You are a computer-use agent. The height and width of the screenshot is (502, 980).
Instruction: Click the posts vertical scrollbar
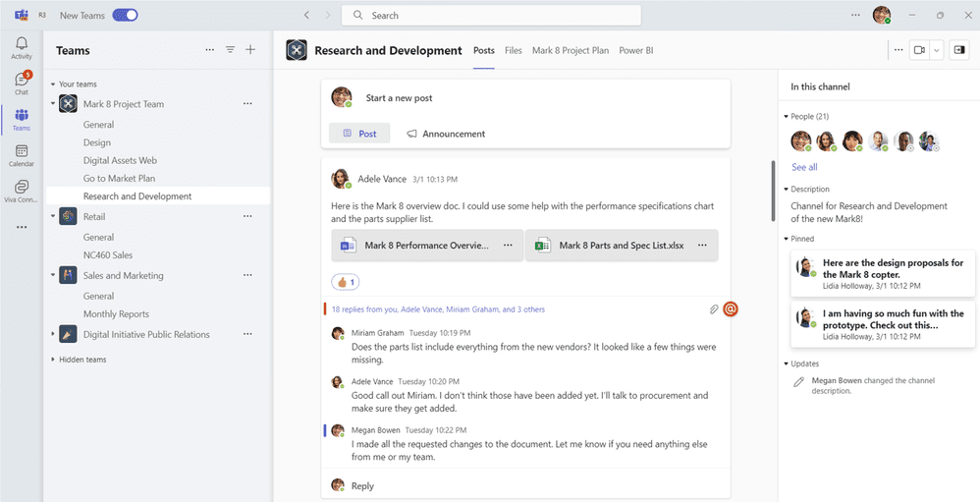pyautogui.click(x=773, y=191)
